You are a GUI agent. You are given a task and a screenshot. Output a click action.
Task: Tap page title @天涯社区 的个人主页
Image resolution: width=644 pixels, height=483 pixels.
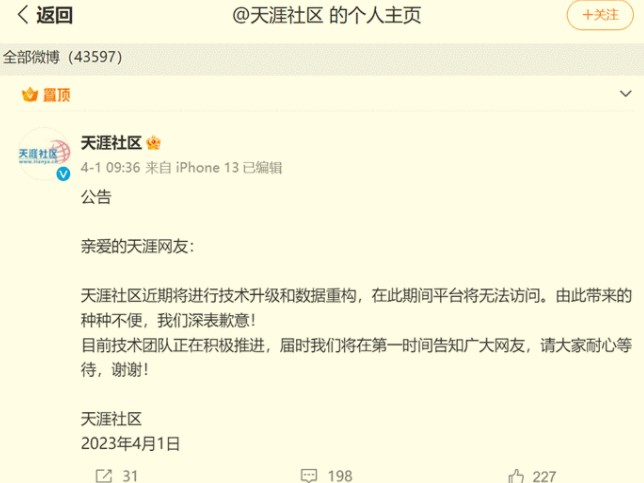click(x=327, y=16)
